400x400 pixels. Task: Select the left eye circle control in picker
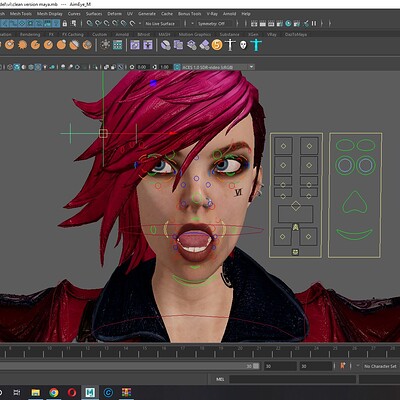click(x=345, y=165)
